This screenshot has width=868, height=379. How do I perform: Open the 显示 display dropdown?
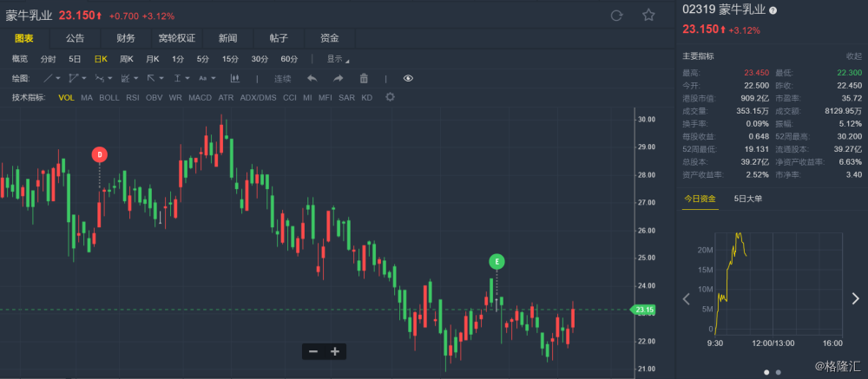pyautogui.click(x=337, y=59)
